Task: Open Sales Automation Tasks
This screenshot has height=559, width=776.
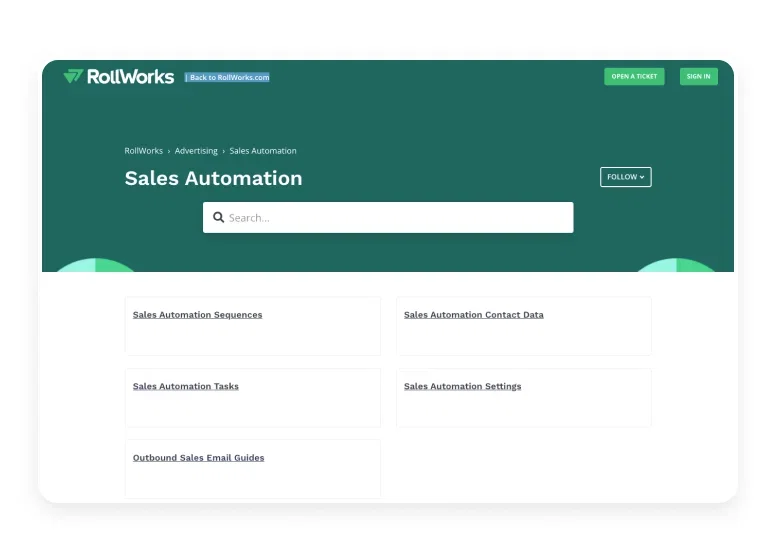Action: (186, 386)
